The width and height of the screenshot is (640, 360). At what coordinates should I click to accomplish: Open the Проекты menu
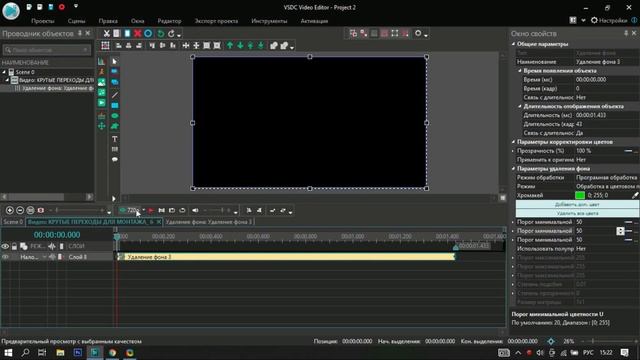click(42, 21)
